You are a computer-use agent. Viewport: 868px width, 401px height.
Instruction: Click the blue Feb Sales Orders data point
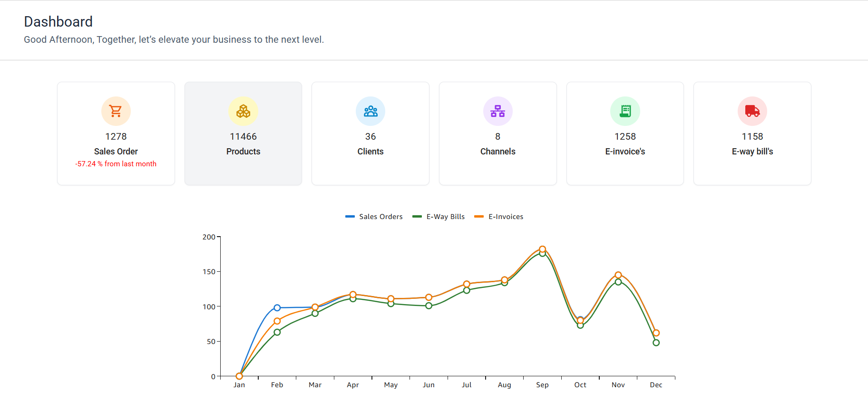(x=277, y=308)
